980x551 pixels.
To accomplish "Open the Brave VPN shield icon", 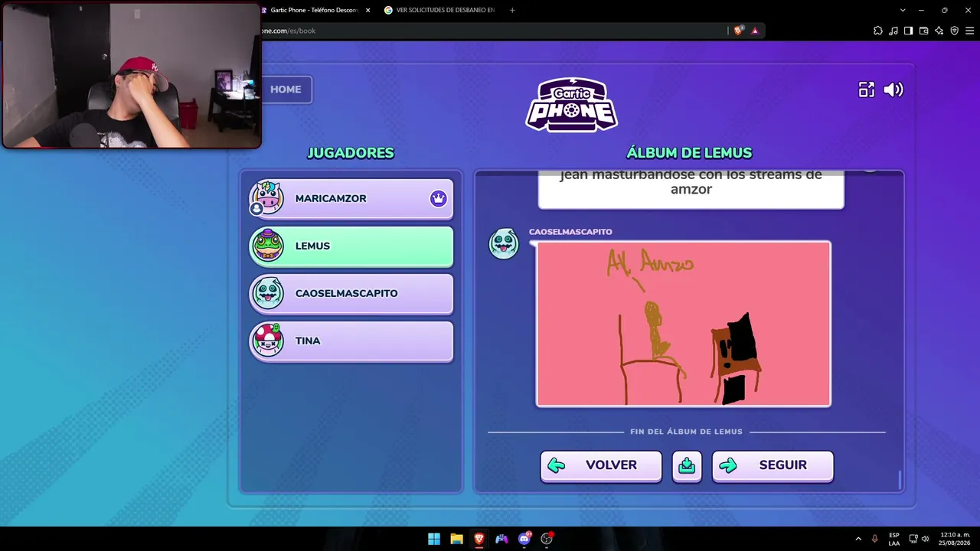I will point(955,31).
